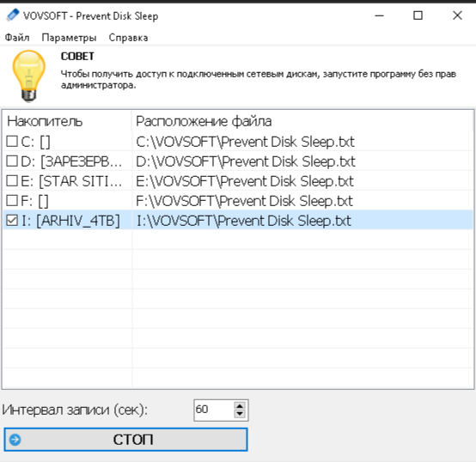Click the interval seconds input field
The width and height of the screenshot is (476, 462).
point(214,410)
